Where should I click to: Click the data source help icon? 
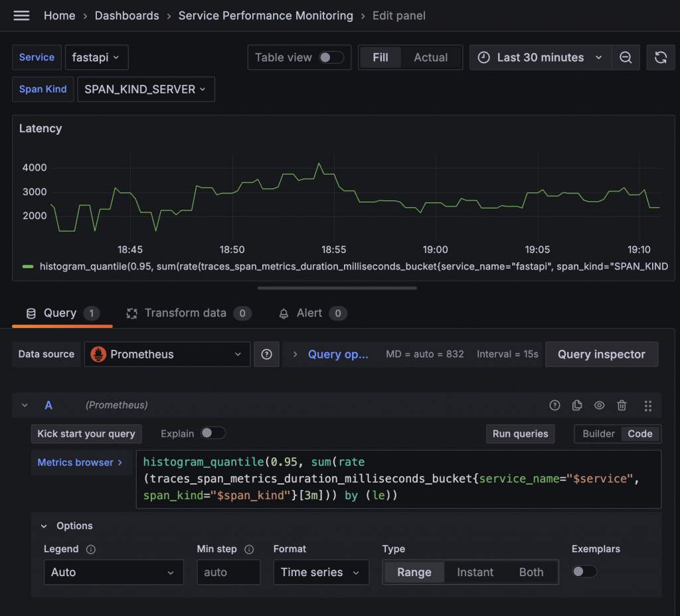click(x=266, y=354)
